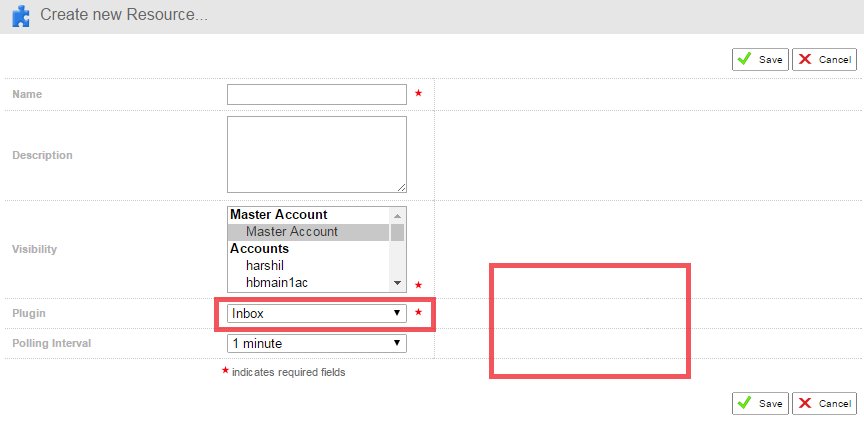
Task: Click the Visibility list scrollbar thumb
Action: pyautogui.click(x=397, y=232)
